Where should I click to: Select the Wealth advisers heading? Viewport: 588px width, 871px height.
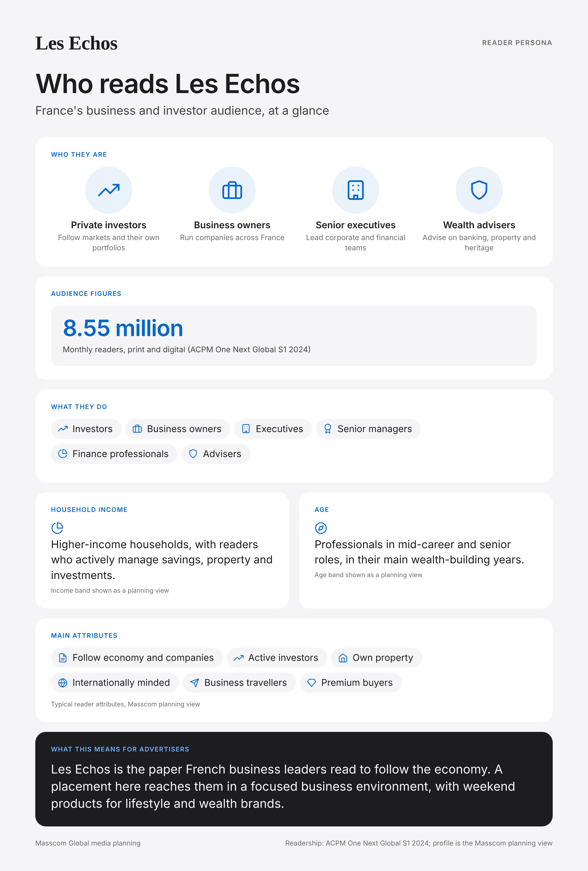pos(479,225)
